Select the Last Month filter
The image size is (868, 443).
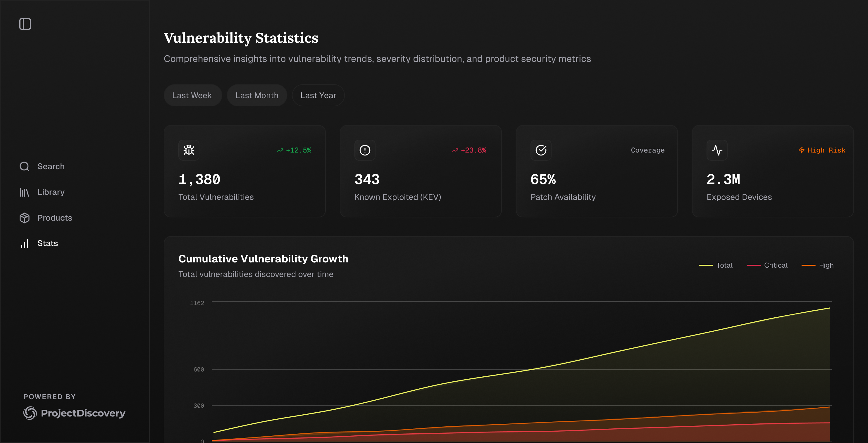click(x=257, y=95)
